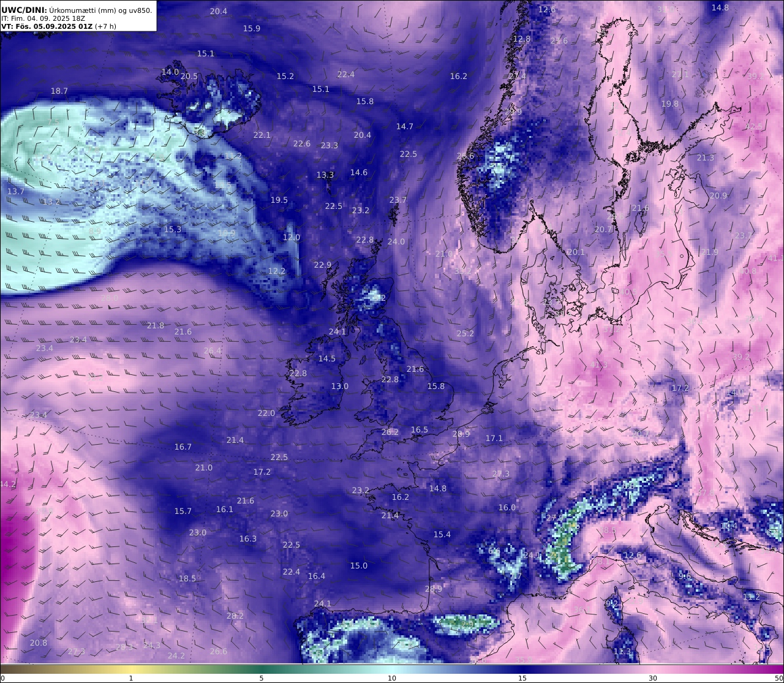Click the 16.7 map value
Image resolution: width=784 pixels, height=683 pixels.
pyautogui.click(x=183, y=447)
